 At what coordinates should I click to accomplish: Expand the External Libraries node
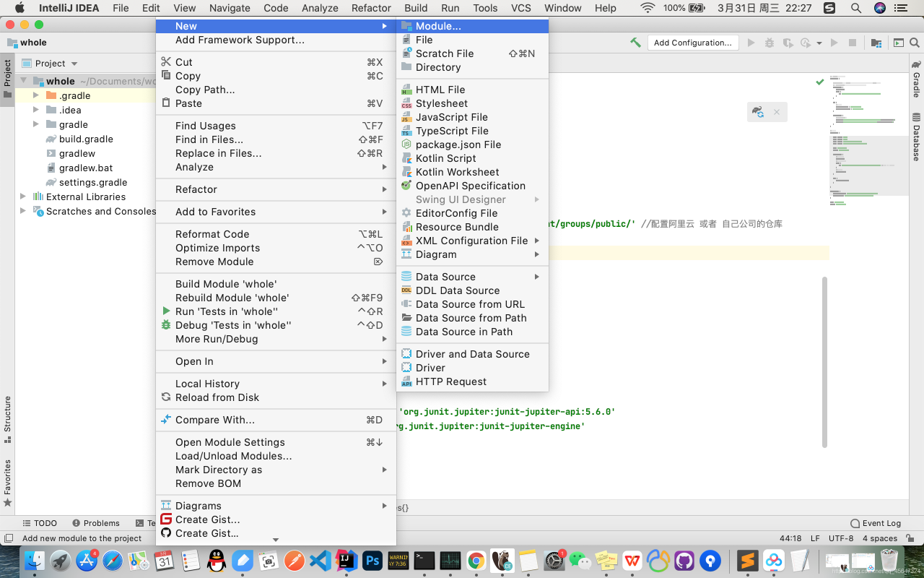click(23, 197)
